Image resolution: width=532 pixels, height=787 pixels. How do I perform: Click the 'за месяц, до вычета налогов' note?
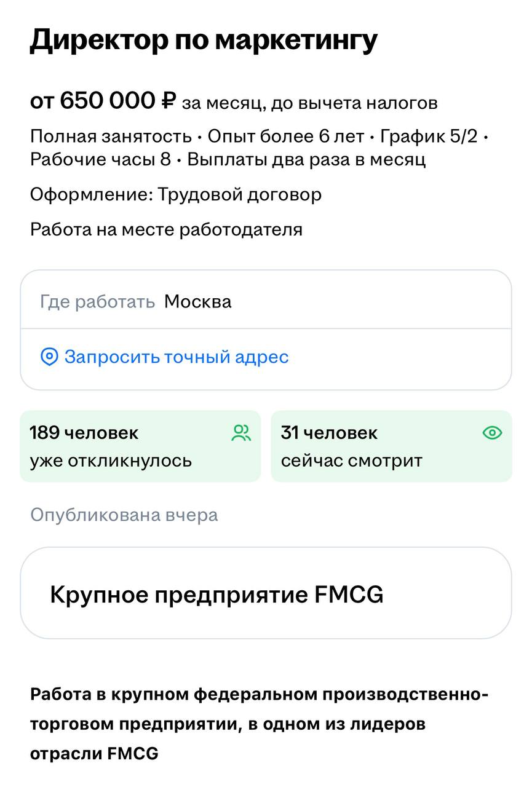[x=310, y=103]
